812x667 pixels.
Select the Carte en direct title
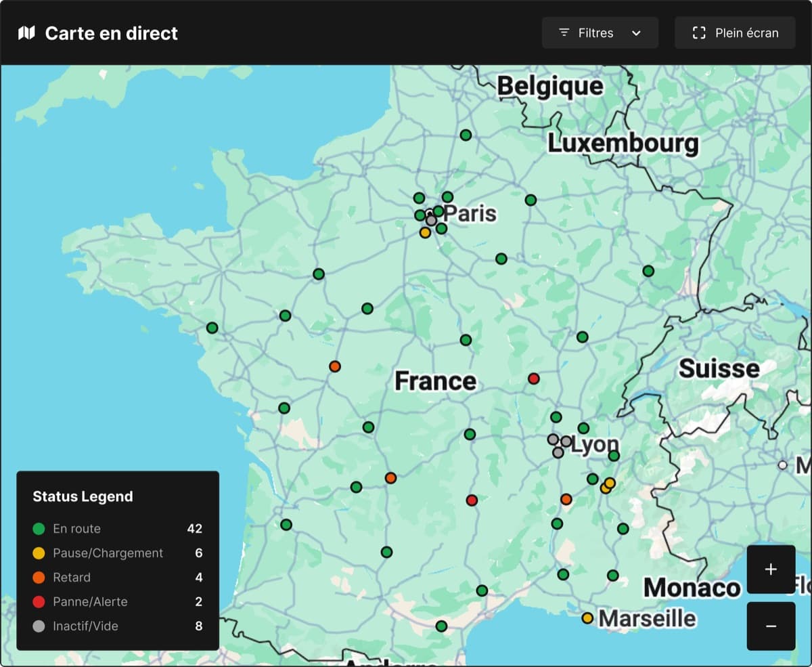[x=111, y=33]
